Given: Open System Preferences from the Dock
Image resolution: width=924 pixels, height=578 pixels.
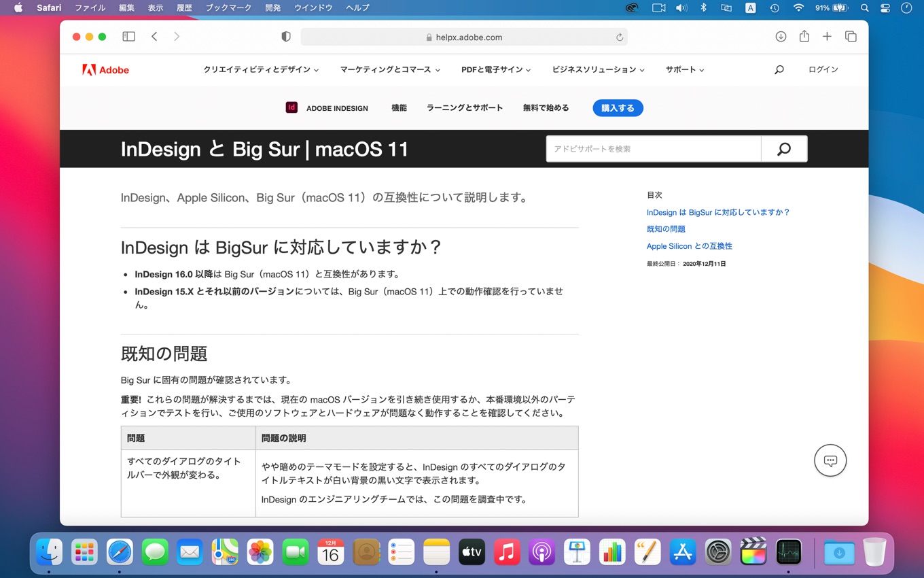Looking at the screenshot, I should (x=718, y=552).
